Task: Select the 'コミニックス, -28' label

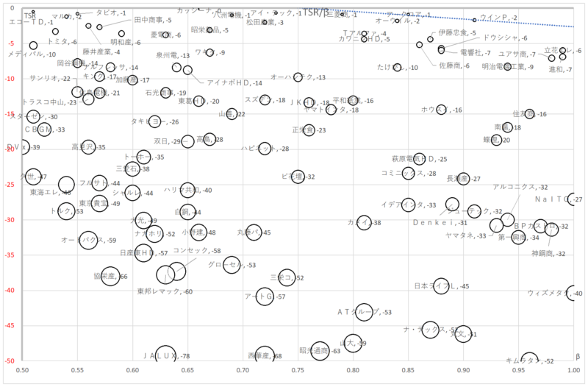Action: pyautogui.click(x=409, y=174)
